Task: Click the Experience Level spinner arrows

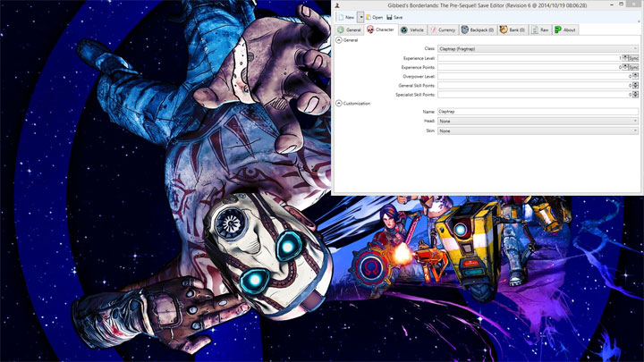Action: (625, 58)
